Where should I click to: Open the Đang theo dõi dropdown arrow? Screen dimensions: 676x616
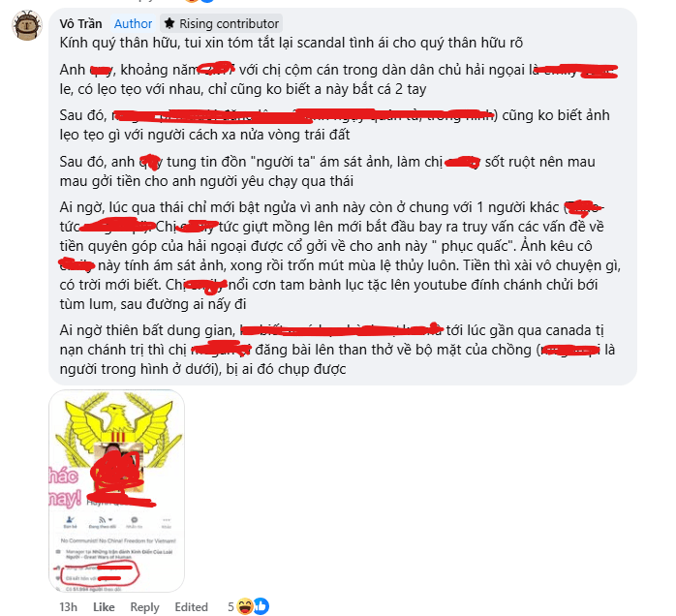coord(110,520)
